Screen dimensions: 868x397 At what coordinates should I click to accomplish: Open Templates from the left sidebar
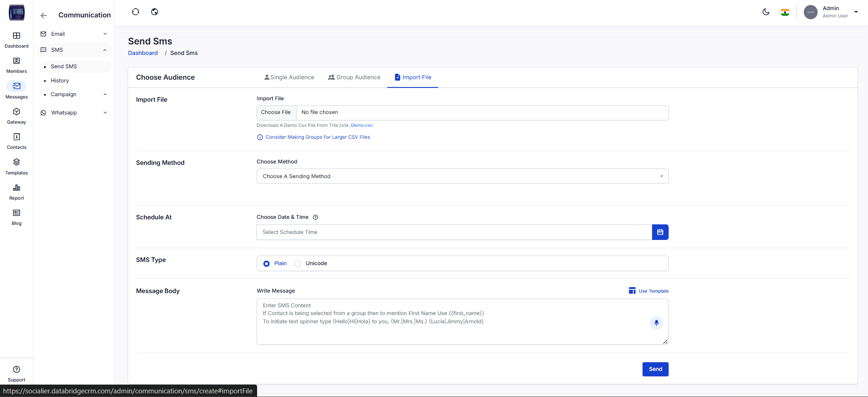16,167
